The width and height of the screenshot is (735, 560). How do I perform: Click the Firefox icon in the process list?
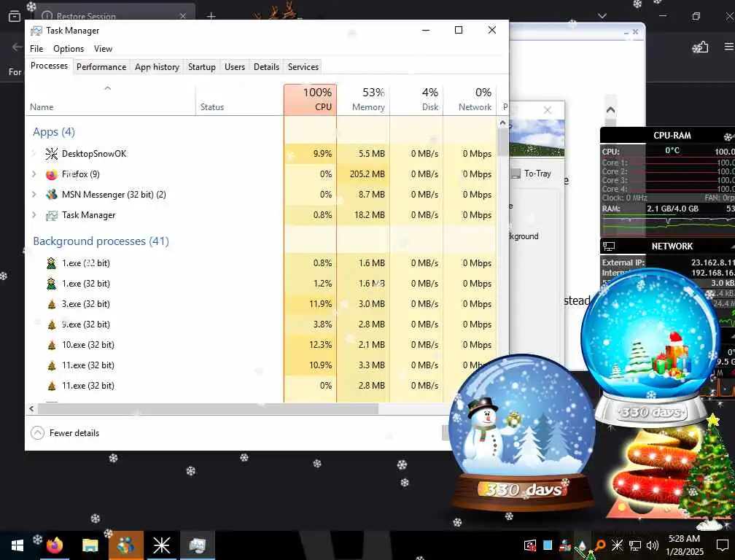pos(52,174)
